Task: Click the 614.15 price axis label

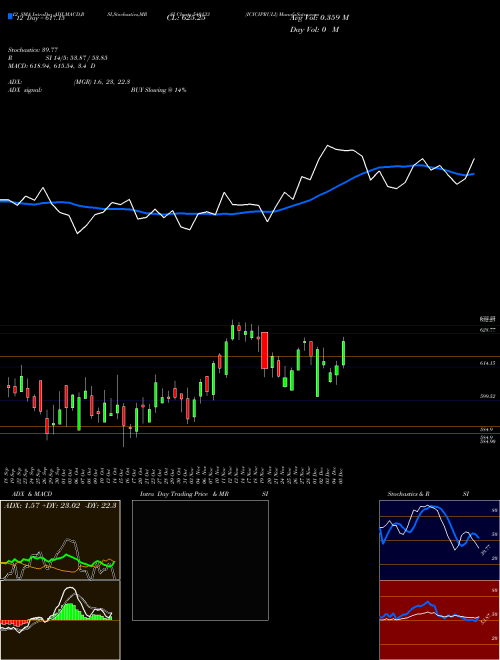Action: 488,362
